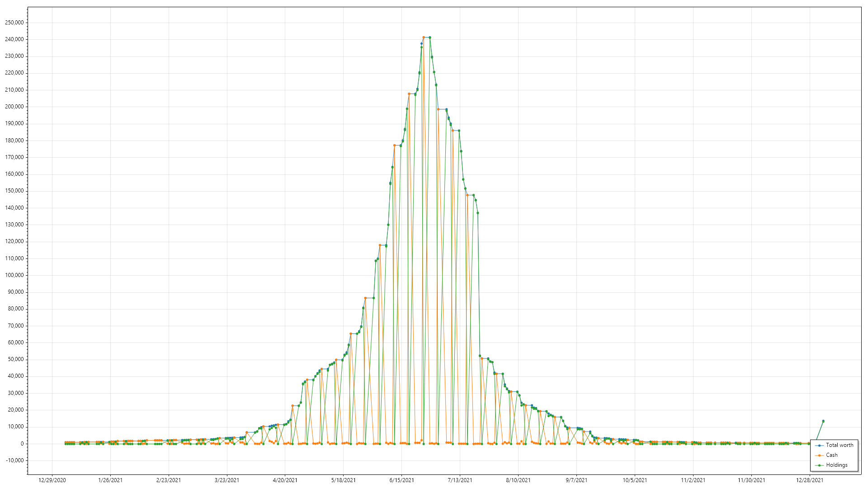The width and height of the screenshot is (868, 488).
Task: Click the blue Total worth legend marker
Action: [x=820, y=446]
